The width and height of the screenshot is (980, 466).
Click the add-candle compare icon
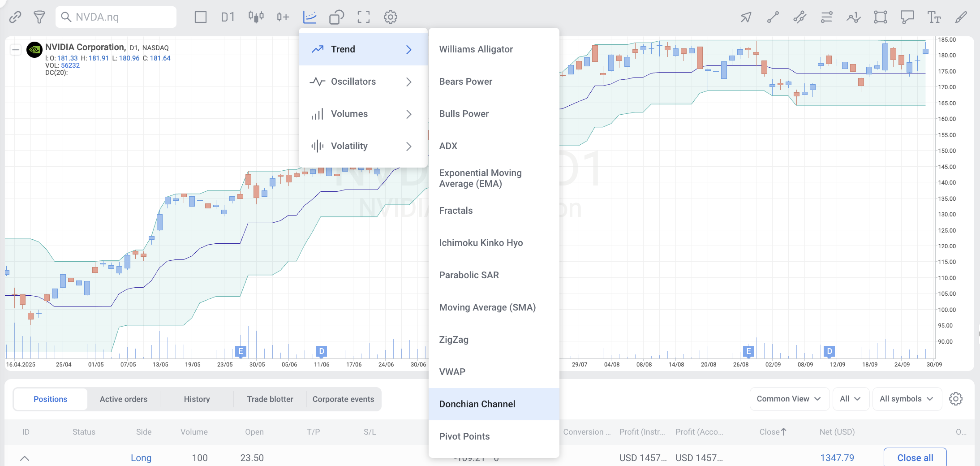(283, 17)
